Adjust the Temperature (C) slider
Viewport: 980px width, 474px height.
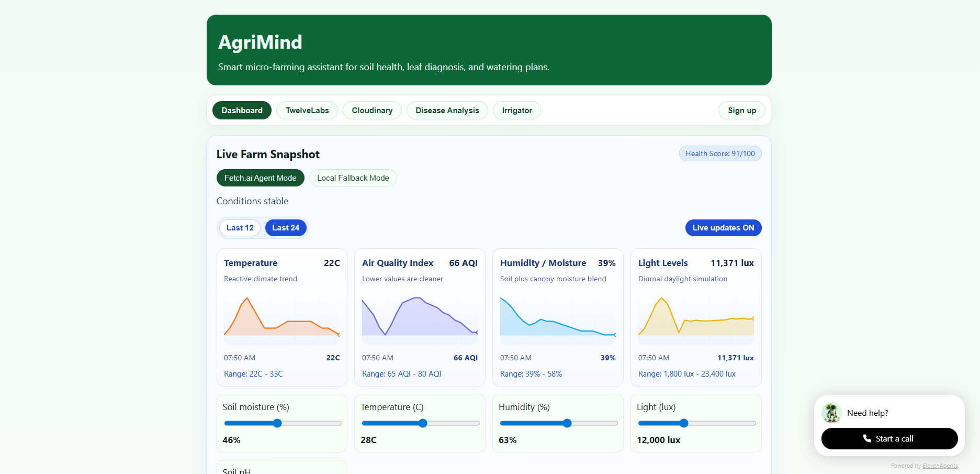421,423
